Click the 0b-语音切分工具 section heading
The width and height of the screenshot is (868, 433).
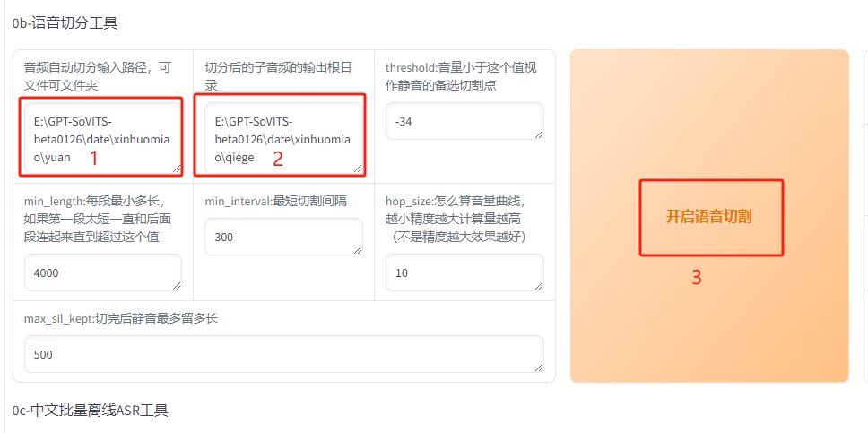tap(65, 24)
